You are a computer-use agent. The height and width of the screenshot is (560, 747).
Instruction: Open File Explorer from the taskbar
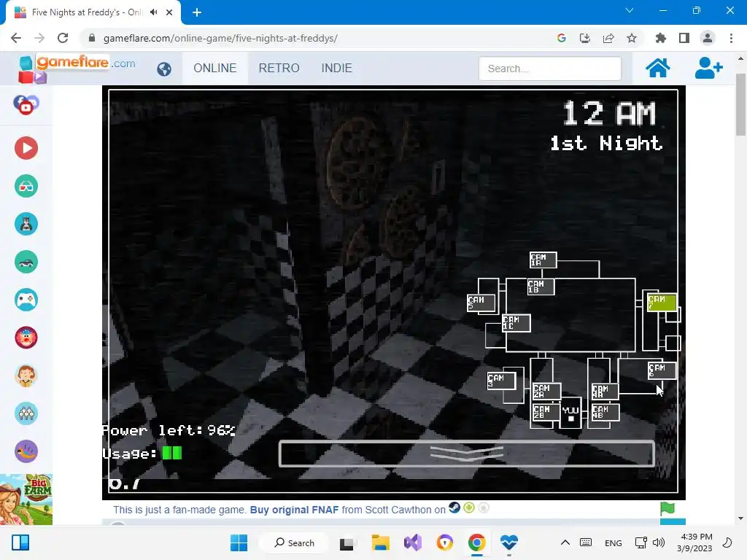(380, 542)
